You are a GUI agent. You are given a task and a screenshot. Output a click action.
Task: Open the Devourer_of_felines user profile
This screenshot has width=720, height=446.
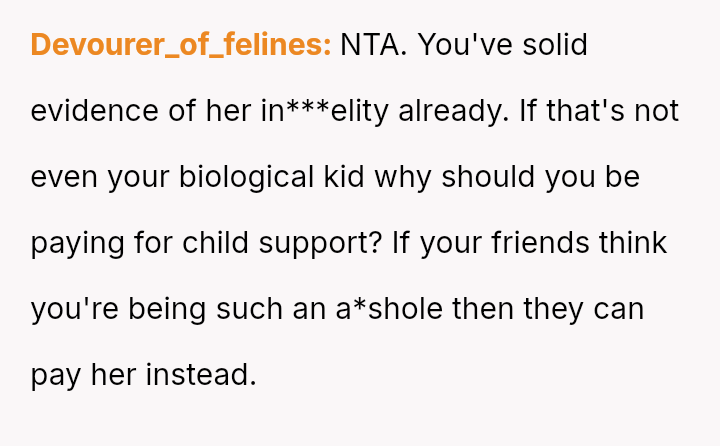tap(180, 46)
